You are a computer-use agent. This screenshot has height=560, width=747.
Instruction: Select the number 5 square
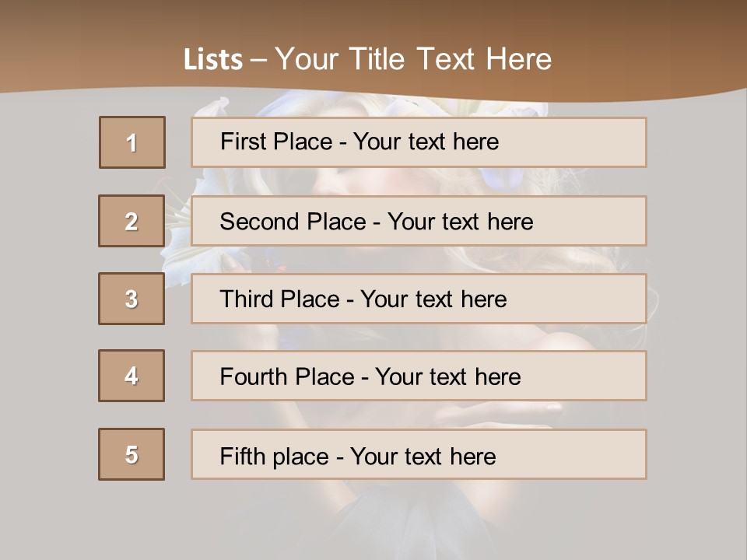click(132, 454)
